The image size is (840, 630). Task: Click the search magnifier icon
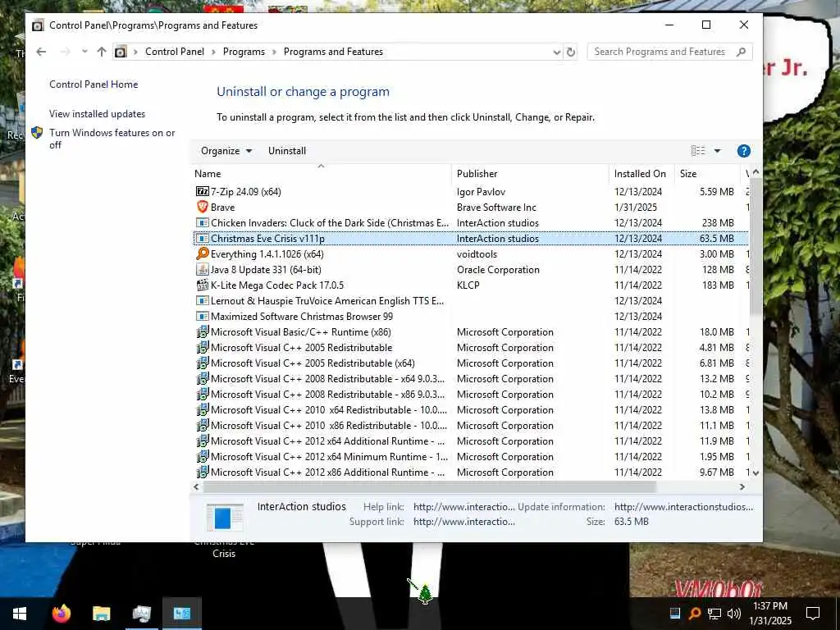[x=741, y=52]
